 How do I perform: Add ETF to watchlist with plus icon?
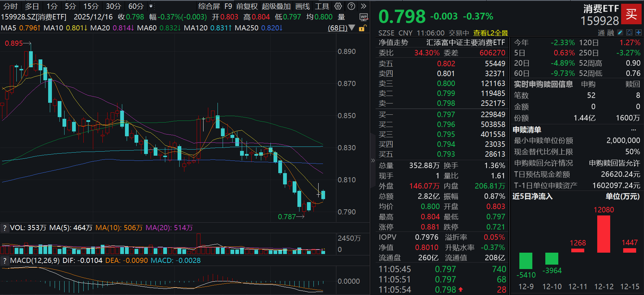[639, 32]
